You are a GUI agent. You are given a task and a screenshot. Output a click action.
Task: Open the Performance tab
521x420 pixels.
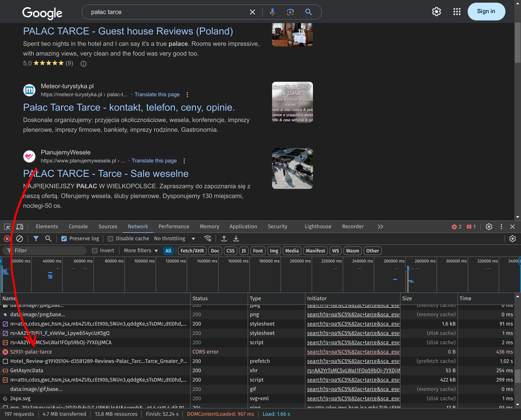click(174, 226)
